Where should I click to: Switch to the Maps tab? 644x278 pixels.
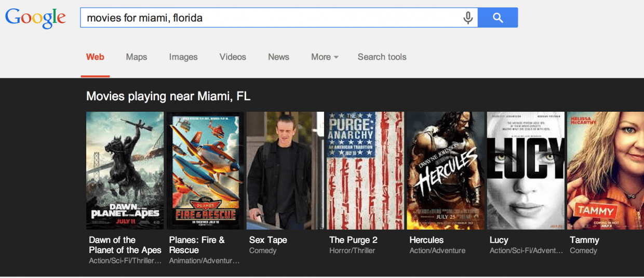(x=137, y=57)
